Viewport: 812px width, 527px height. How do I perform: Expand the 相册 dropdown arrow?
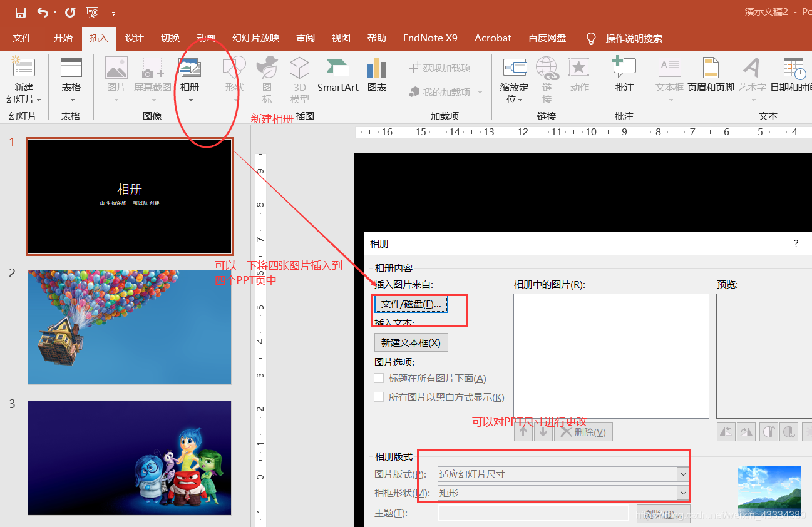190,100
